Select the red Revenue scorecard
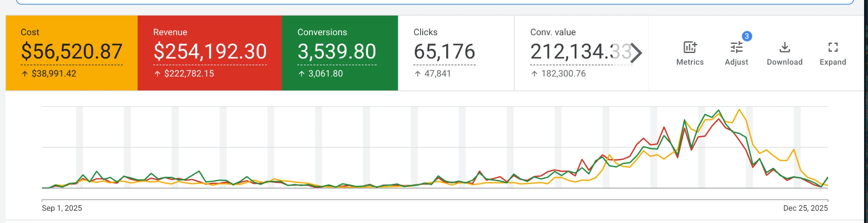The width and height of the screenshot is (868, 223). (x=210, y=53)
